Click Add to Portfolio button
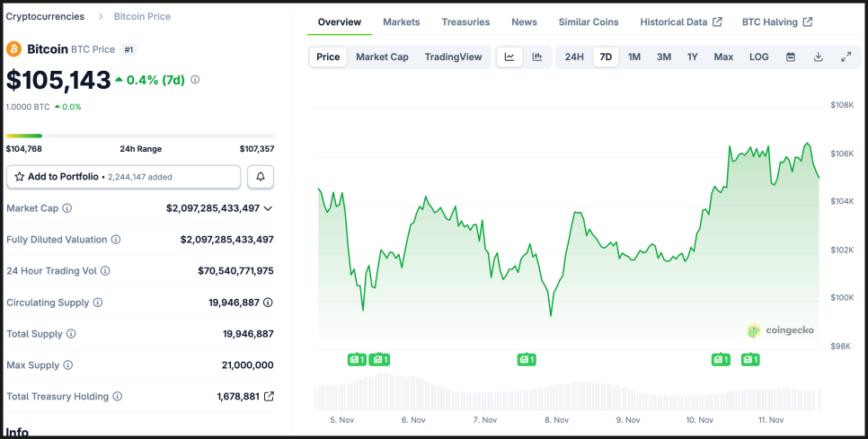The width and height of the screenshot is (868, 439). (x=123, y=177)
